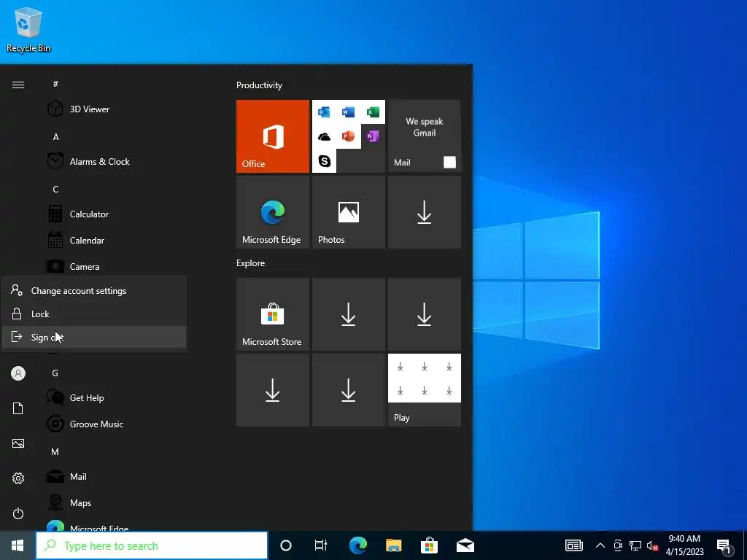Viewport: 747px width, 560px height.
Task: Click the first download tile below Microsoft Store
Action: coord(273,390)
